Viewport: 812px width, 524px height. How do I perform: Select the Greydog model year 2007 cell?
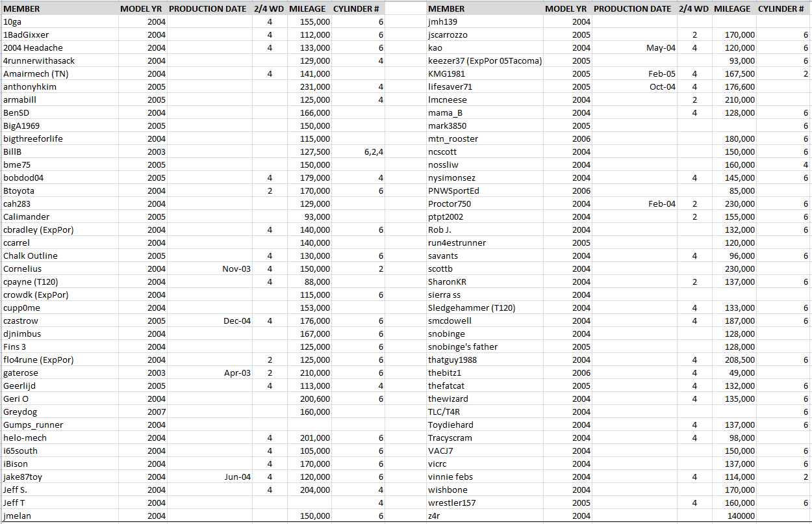point(143,412)
